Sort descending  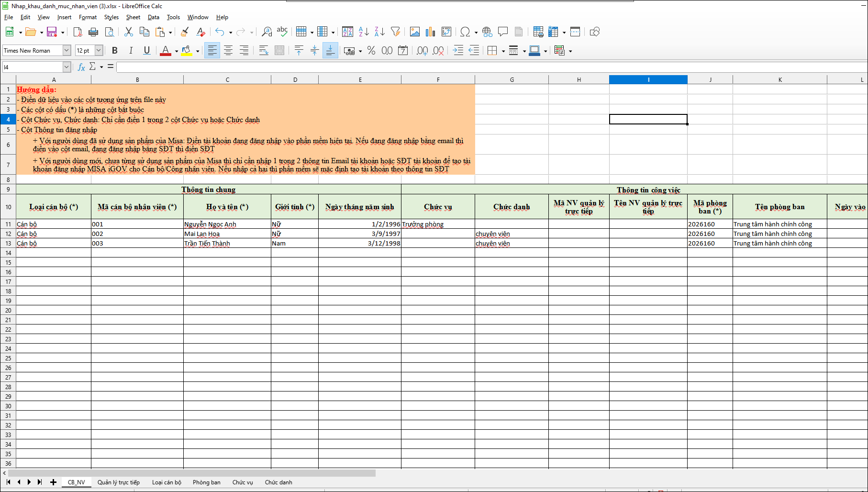tap(379, 32)
